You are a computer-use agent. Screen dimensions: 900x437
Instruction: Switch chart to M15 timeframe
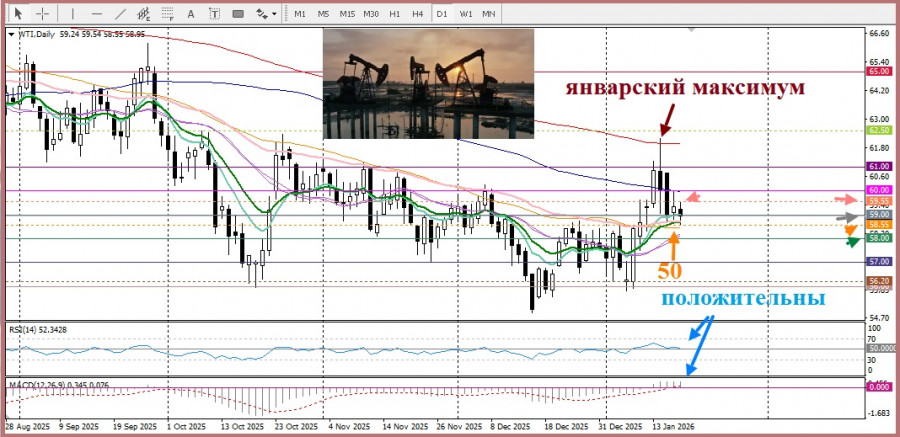pyautogui.click(x=347, y=13)
